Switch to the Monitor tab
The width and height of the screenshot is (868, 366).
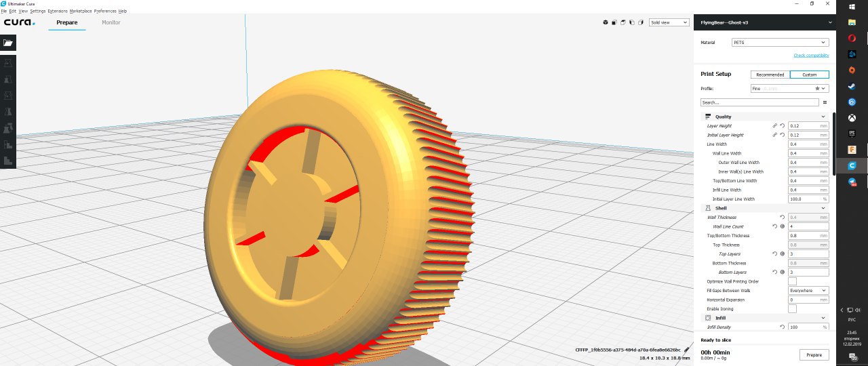[x=111, y=22]
